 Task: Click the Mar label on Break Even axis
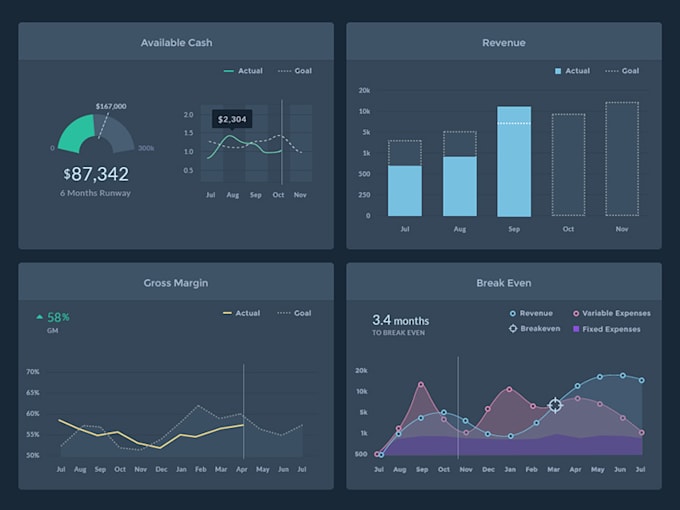[553, 469]
